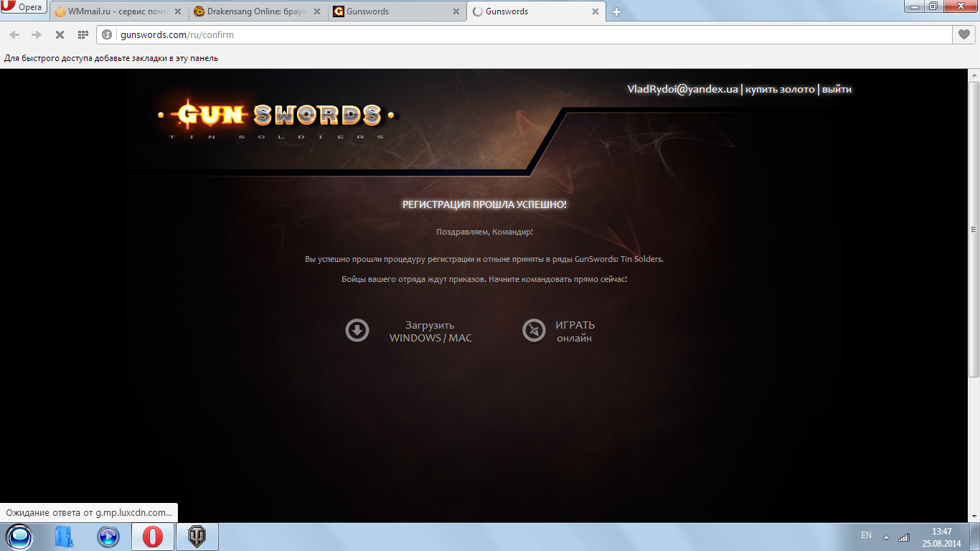Open the blue library taskbar icon
The image size is (980, 551).
tap(64, 537)
